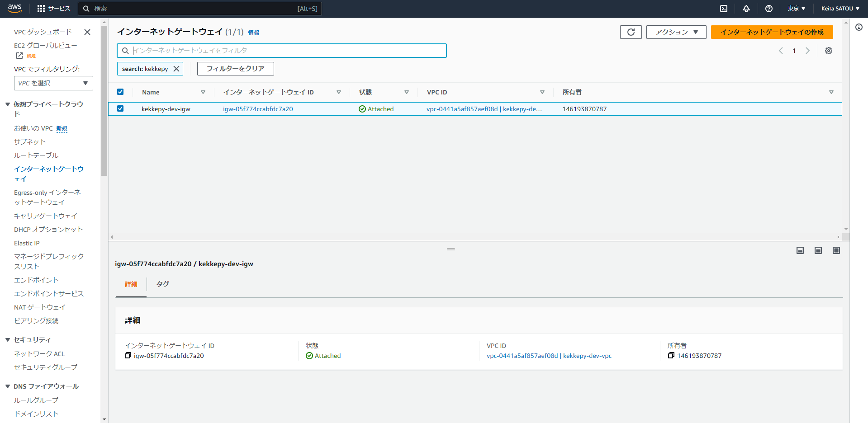
Task: Open Subnets in the sidebar
Action: [30, 142]
